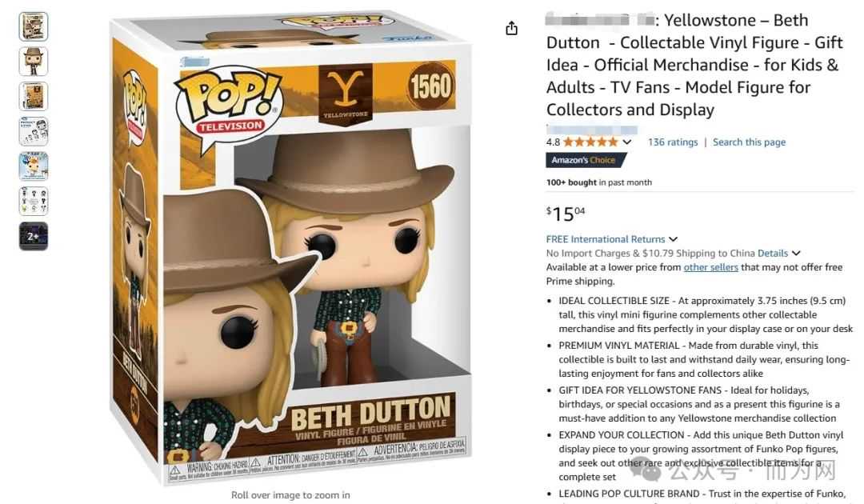Select the third thumbnail image

pyautogui.click(x=34, y=96)
